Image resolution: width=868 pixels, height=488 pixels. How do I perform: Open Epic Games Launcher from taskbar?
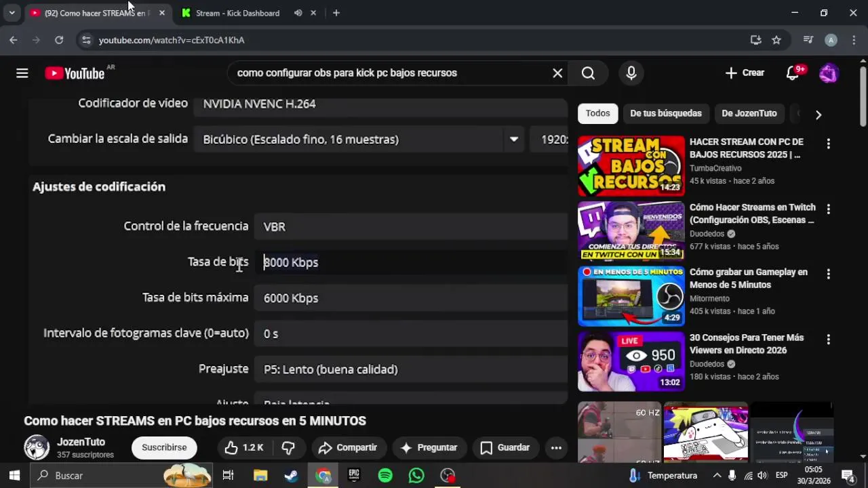coord(354,475)
